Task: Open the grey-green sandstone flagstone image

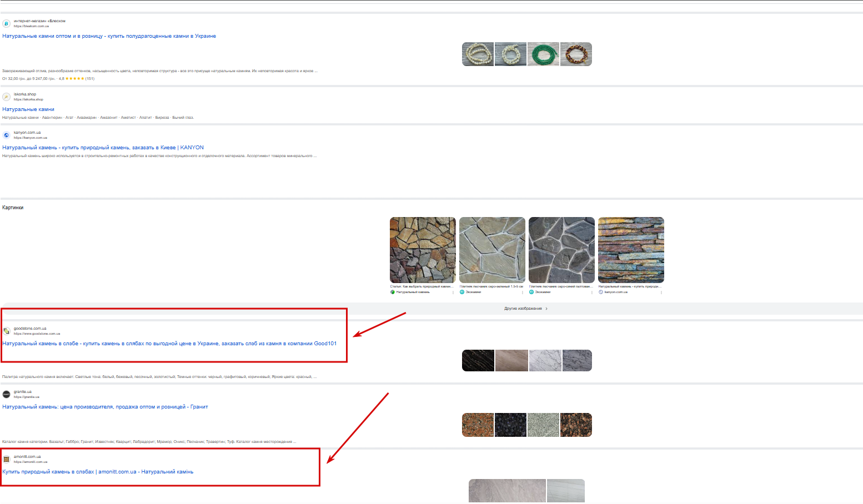Action: pyautogui.click(x=492, y=250)
